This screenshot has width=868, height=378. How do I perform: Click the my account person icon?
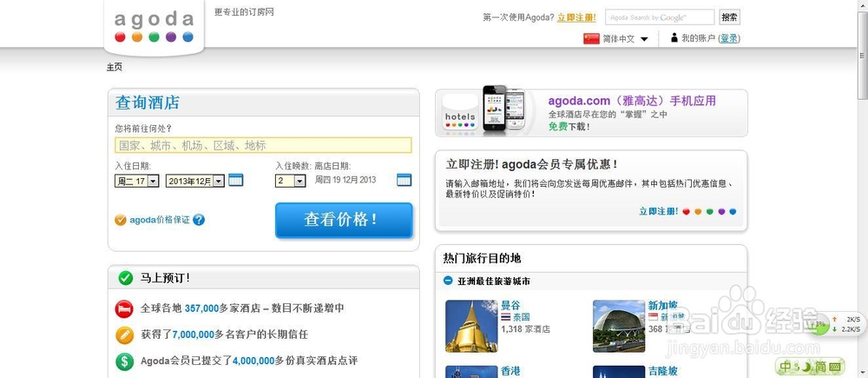click(x=674, y=38)
